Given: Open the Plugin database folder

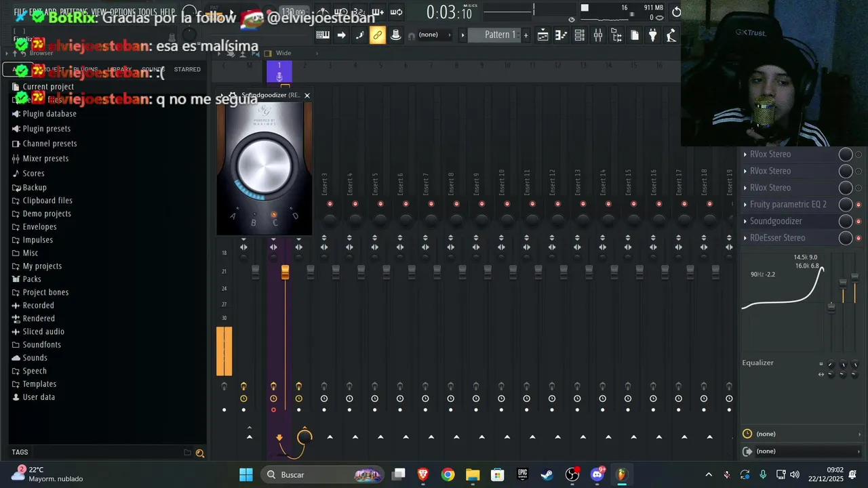Looking at the screenshot, I should tap(50, 114).
